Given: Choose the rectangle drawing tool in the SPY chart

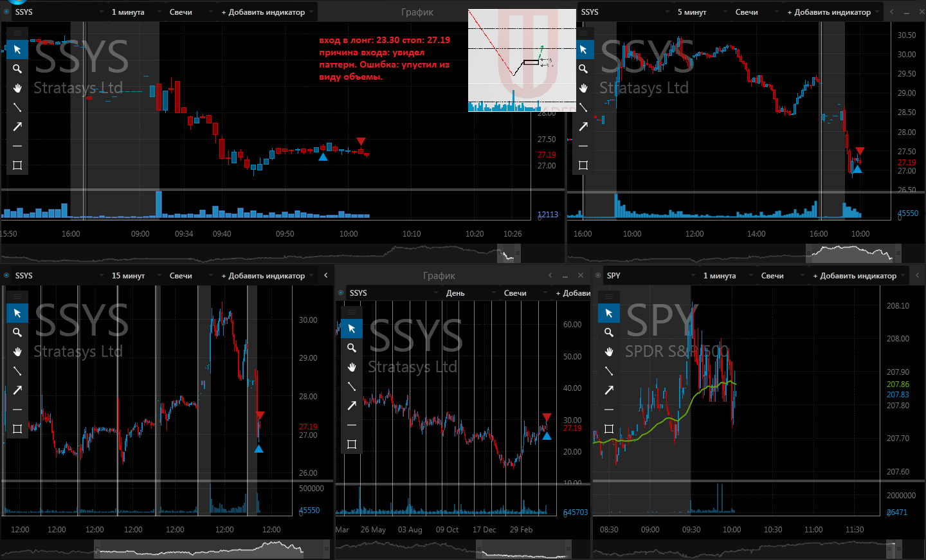Looking at the screenshot, I should (609, 429).
